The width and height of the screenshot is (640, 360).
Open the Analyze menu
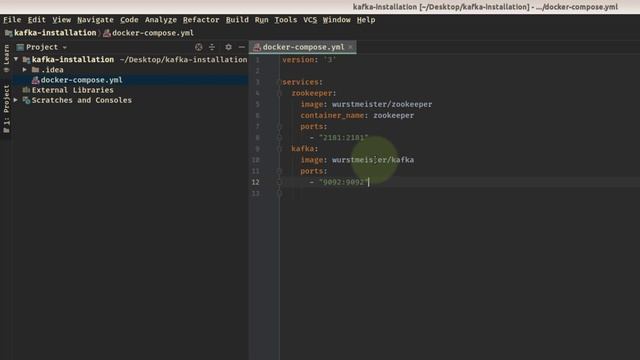pos(161,20)
